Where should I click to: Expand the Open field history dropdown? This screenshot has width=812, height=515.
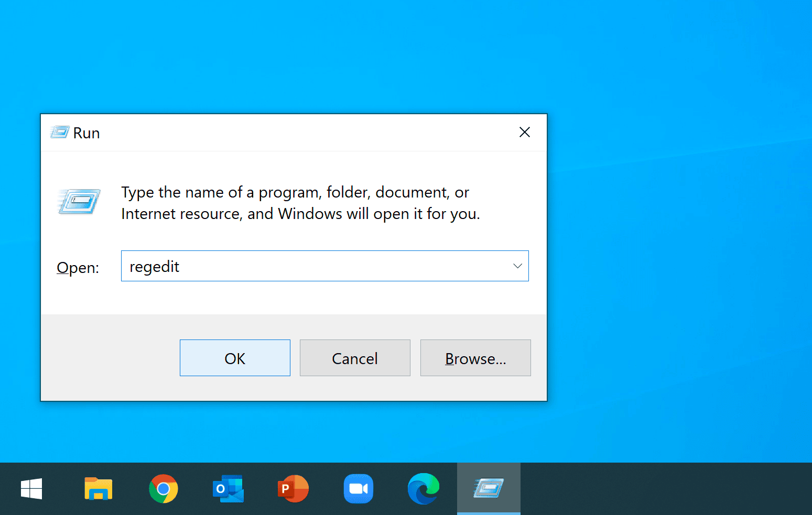click(517, 266)
